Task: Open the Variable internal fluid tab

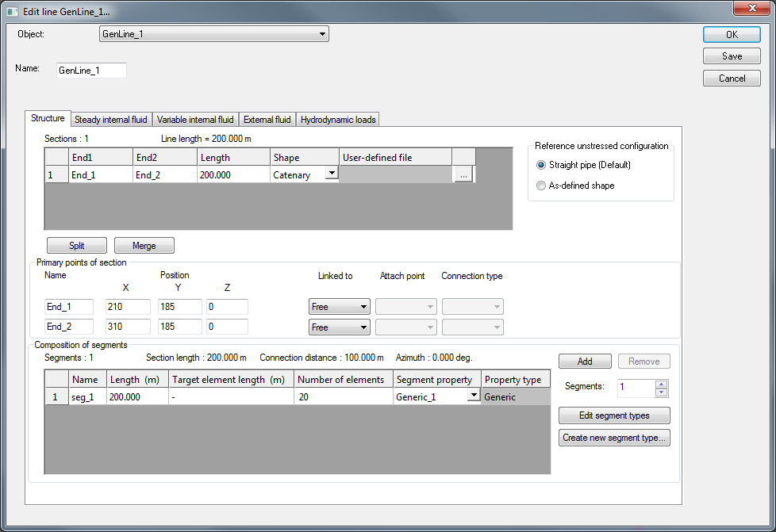Action: (195, 120)
